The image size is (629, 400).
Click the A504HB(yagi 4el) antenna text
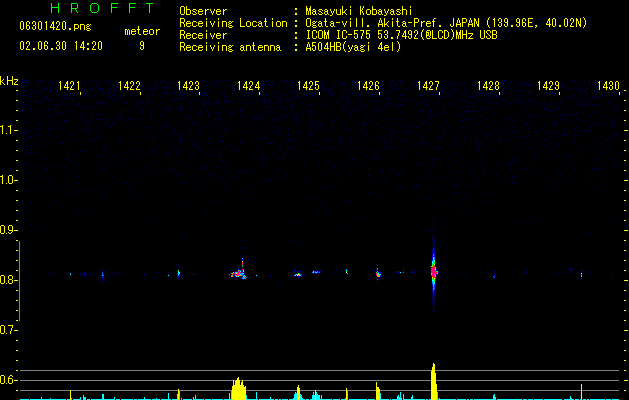click(353, 47)
